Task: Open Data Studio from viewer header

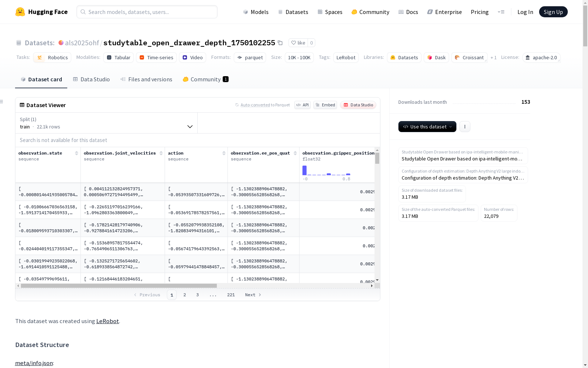Action: pos(358,105)
